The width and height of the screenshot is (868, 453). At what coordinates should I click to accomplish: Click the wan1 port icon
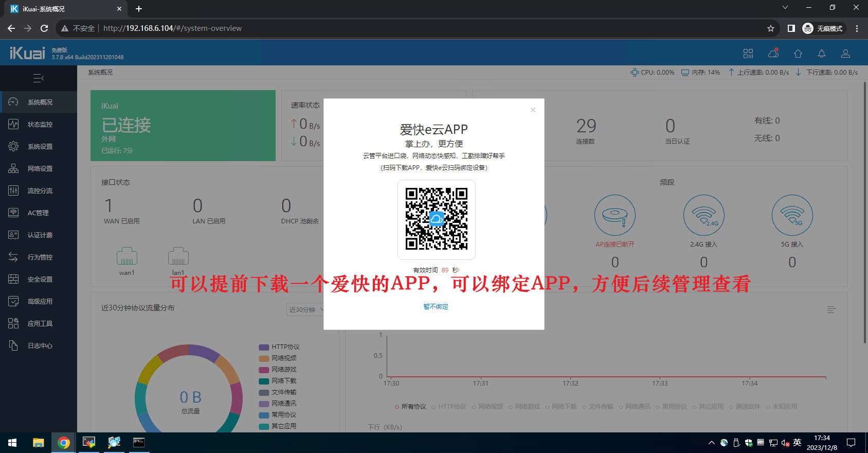pos(127,256)
